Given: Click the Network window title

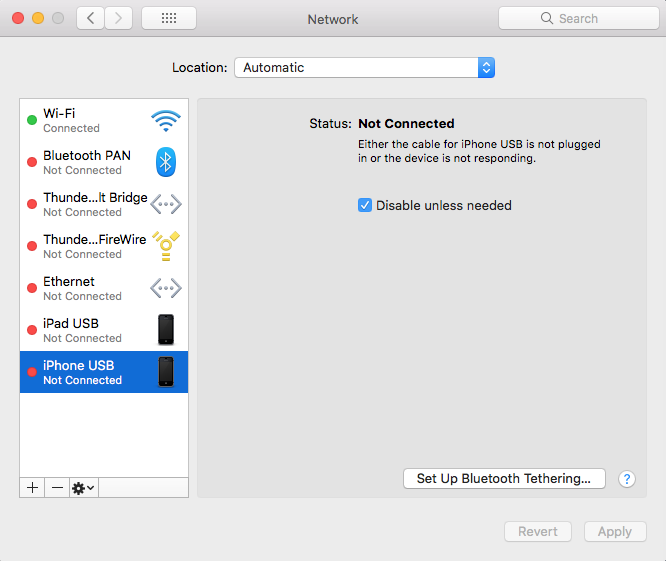Looking at the screenshot, I should [x=333, y=19].
